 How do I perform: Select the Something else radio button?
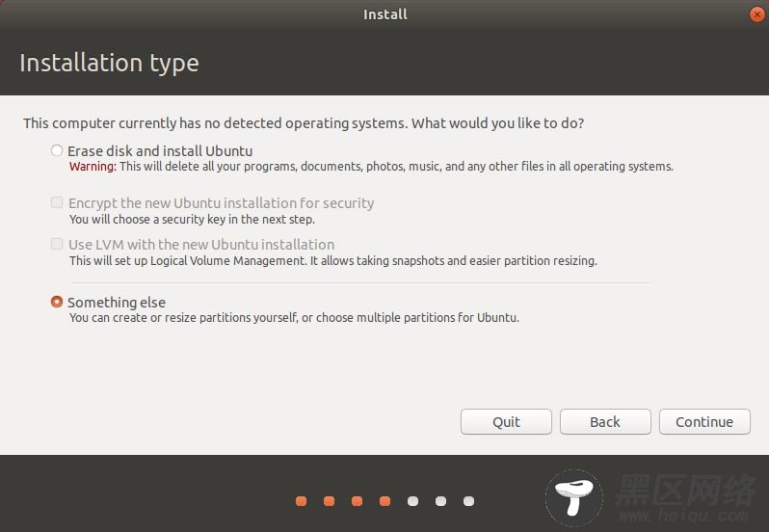57,302
